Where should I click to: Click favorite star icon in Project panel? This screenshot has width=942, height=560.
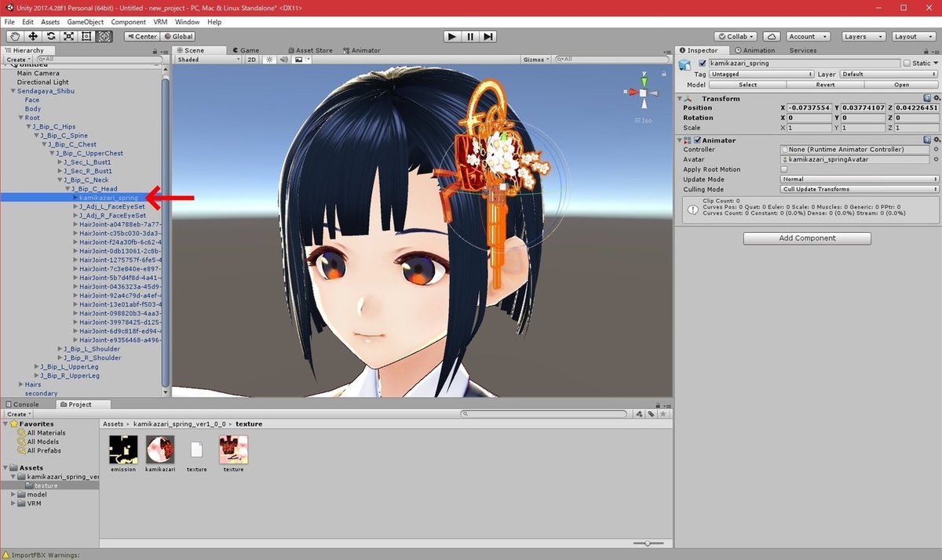[x=663, y=413]
